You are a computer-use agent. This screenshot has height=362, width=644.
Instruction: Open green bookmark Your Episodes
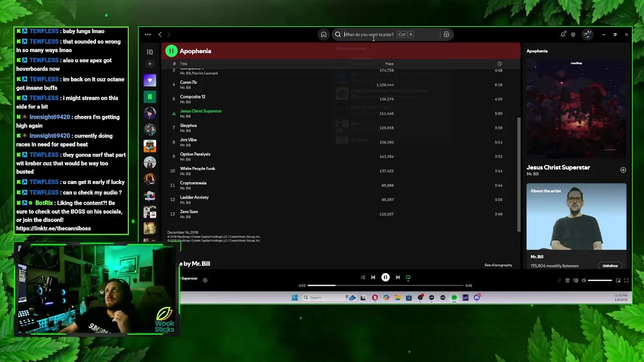[150, 97]
